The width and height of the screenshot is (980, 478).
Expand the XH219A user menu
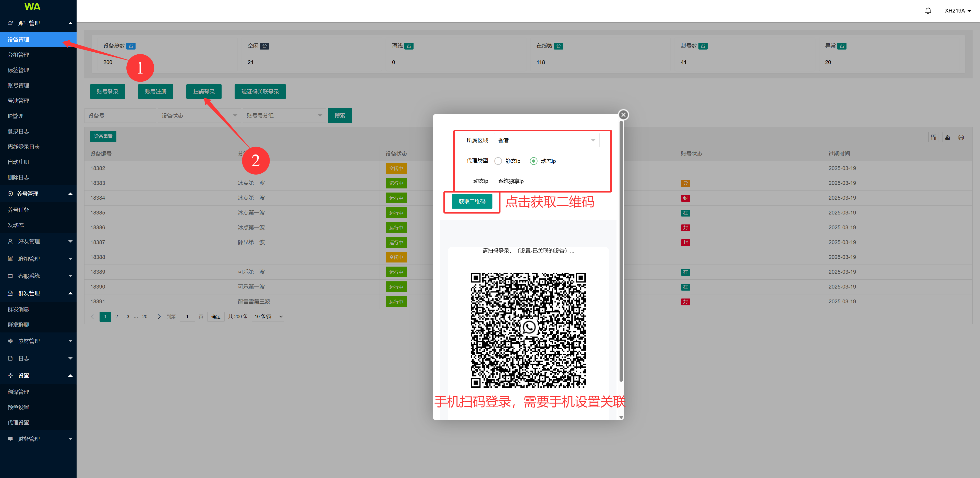click(957, 11)
